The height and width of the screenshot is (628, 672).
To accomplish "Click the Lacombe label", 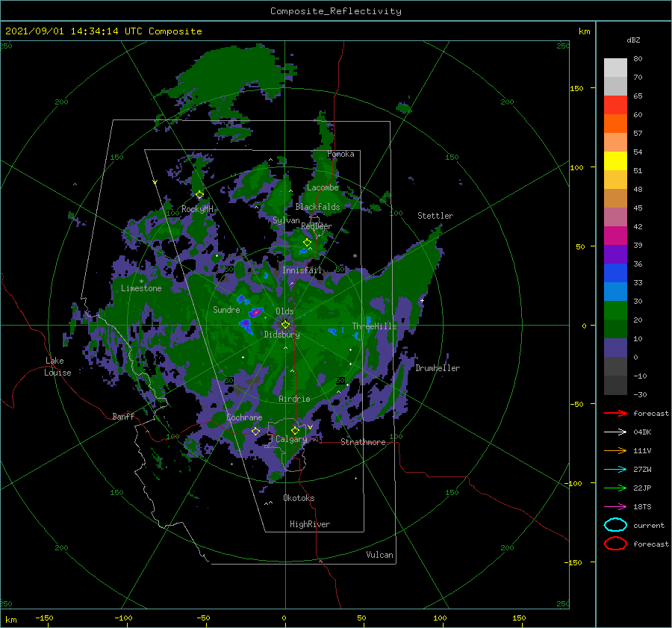I will [323, 187].
